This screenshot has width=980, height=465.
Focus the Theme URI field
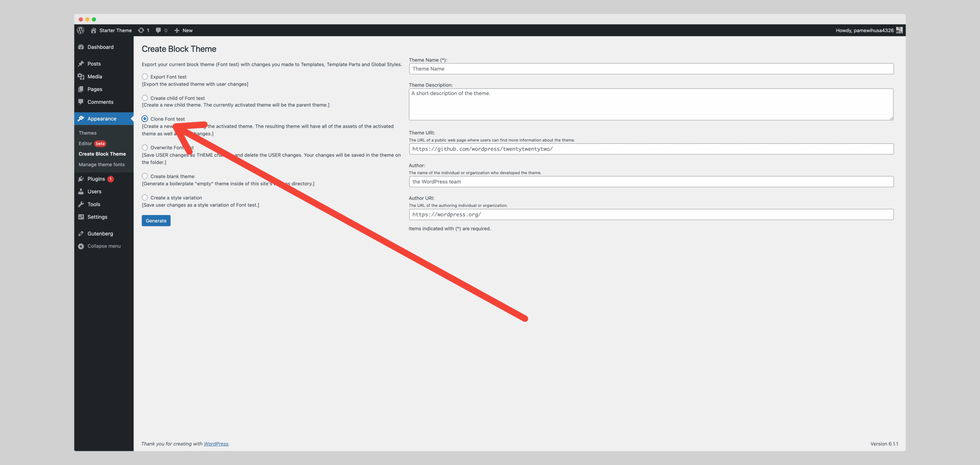651,149
